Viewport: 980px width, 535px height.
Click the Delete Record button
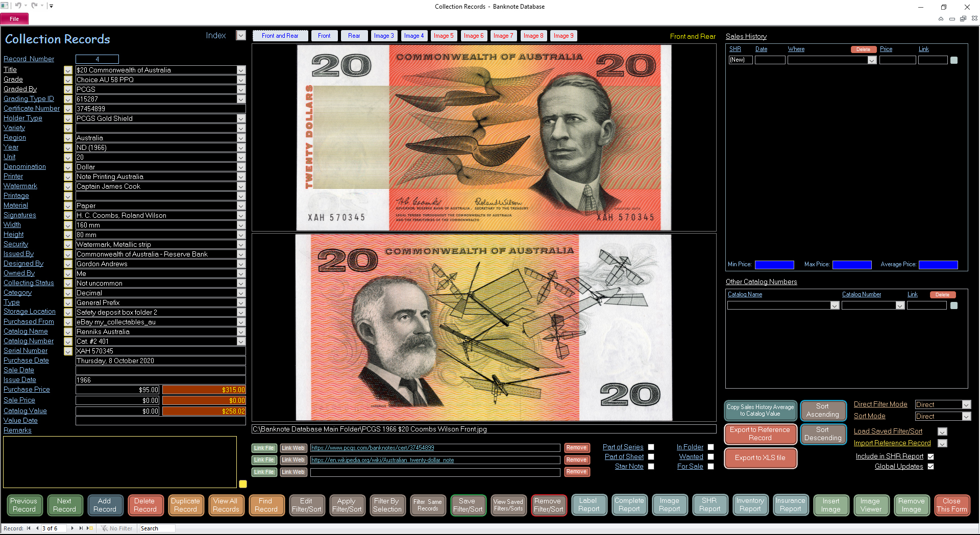(145, 505)
